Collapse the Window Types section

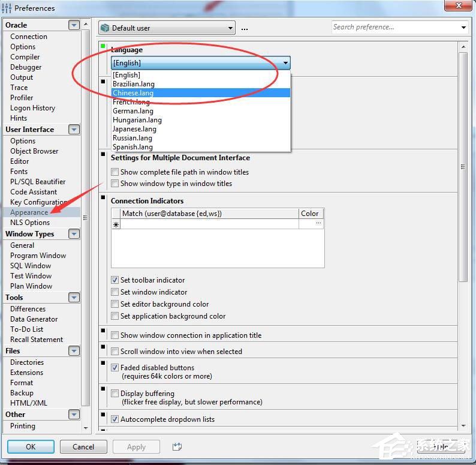coord(74,234)
